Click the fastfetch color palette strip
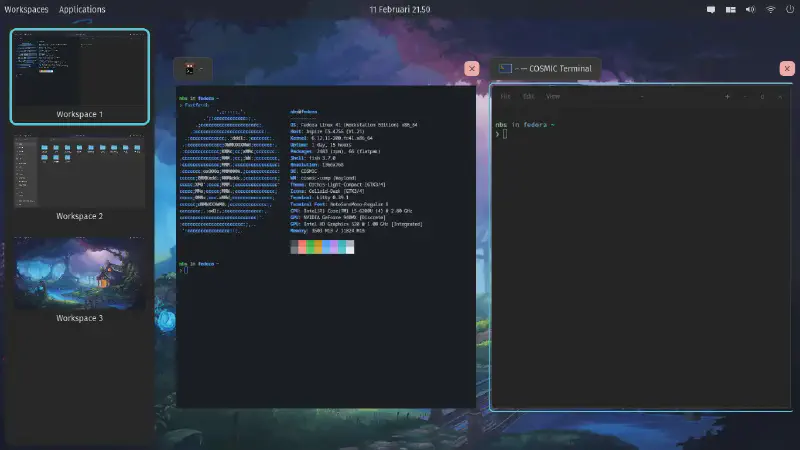This screenshot has width=800, height=450. pos(321,246)
